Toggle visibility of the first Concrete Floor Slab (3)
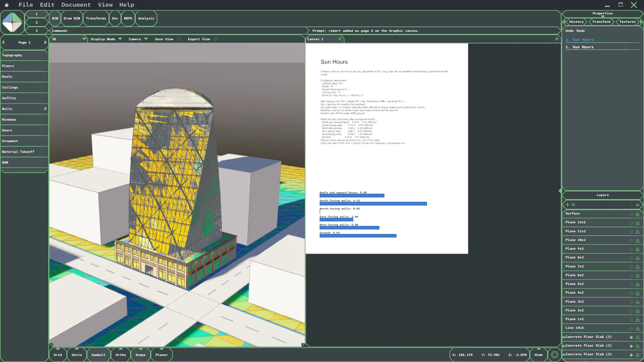 [x=631, y=337]
